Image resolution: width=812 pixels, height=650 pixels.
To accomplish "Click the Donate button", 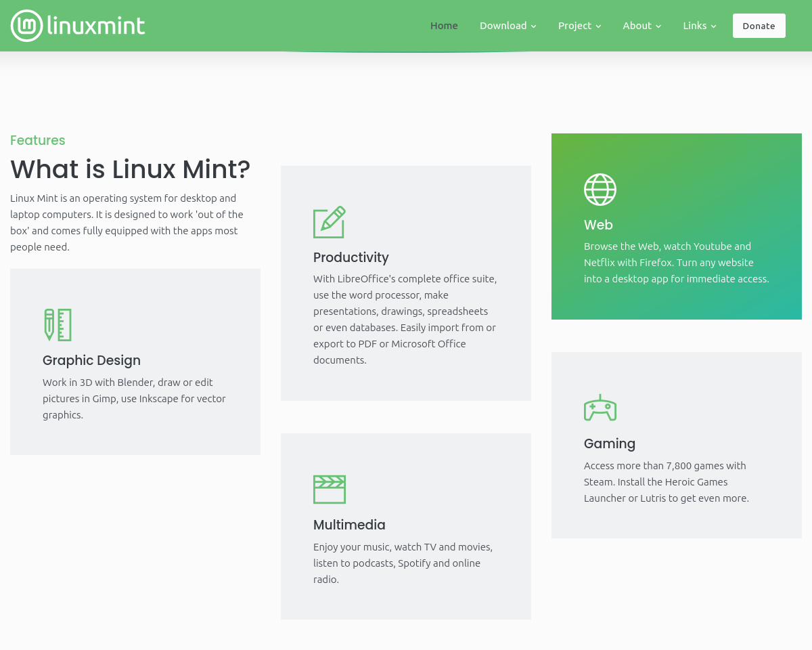I will tap(759, 26).
